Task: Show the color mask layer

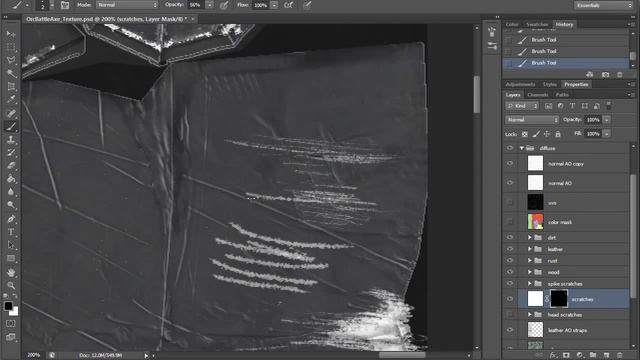Action: [x=510, y=222]
